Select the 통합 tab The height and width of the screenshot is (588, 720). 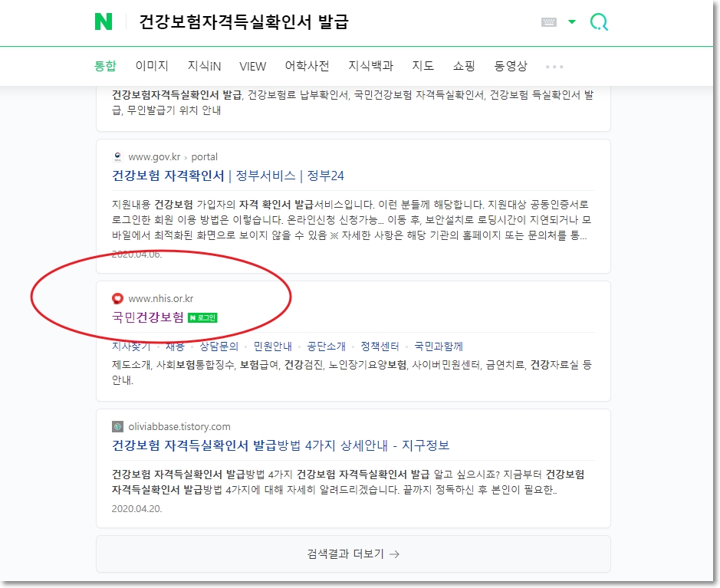105,66
